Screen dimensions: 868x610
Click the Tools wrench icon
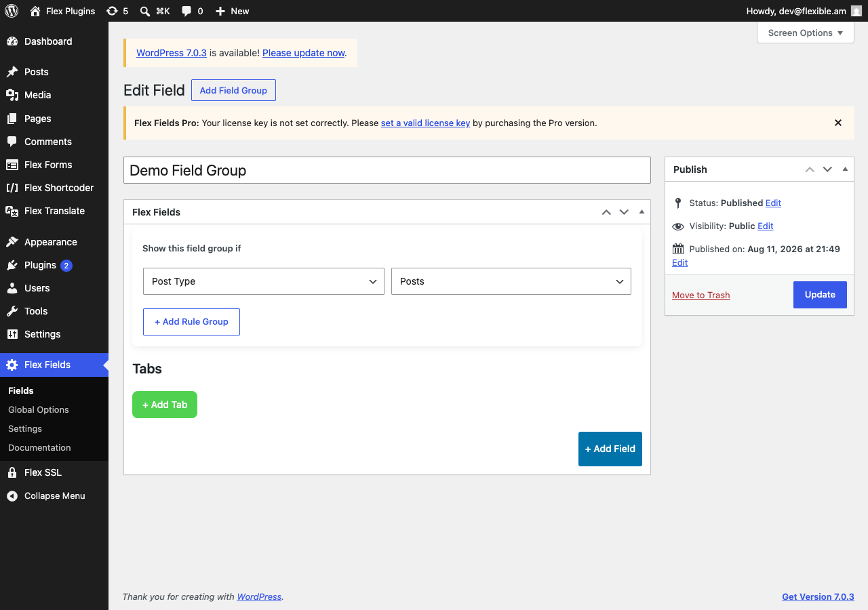point(12,311)
